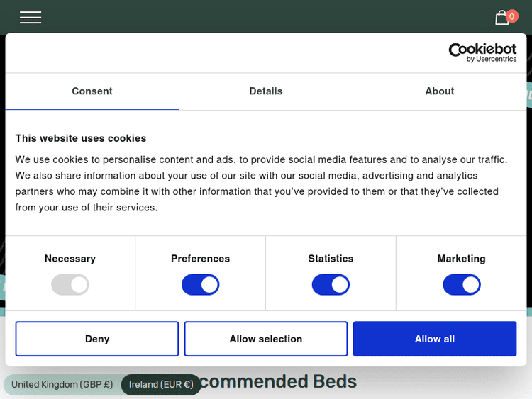The height and width of the screenshot is (399, 532).
Task: Accept cookies with Allow all
Action: [x=435, y=339]
